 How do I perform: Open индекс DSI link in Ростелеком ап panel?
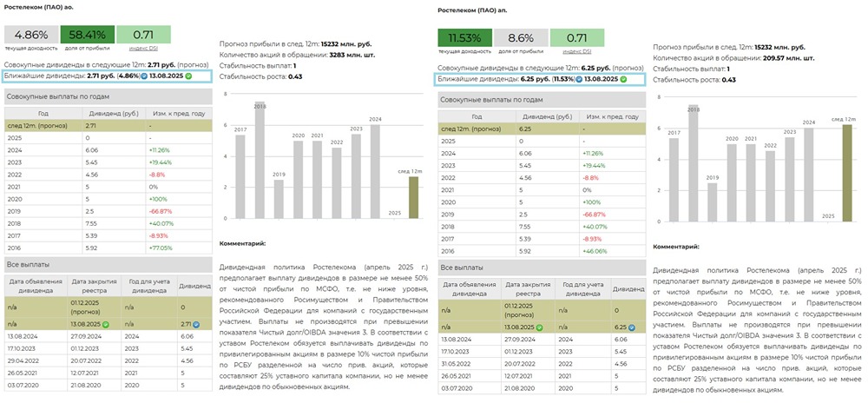(577, 51)
